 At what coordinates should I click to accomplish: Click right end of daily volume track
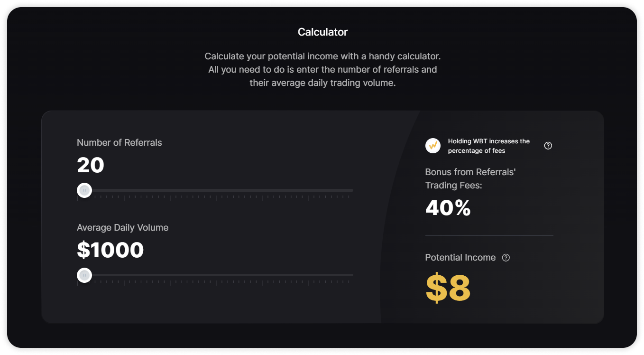pos(351,275)
